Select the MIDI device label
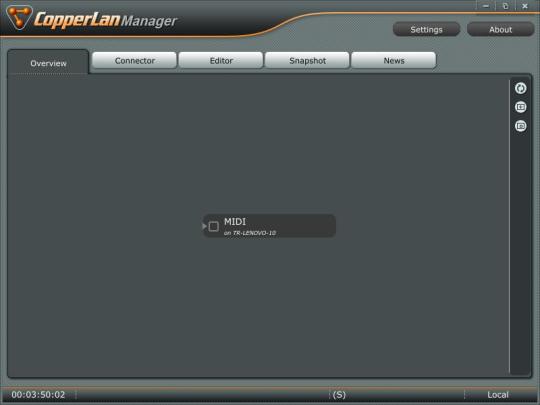This screenshot has height=405, width=540. point(235,222)
